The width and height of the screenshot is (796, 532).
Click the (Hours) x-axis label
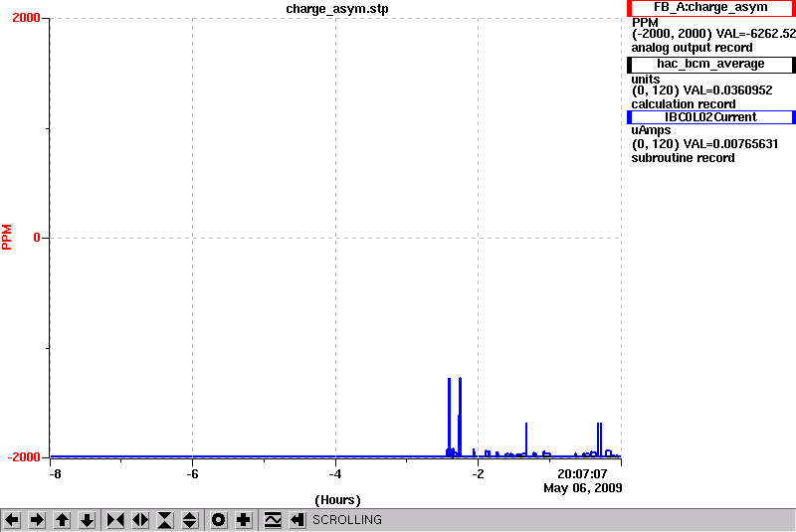[337, 500]
